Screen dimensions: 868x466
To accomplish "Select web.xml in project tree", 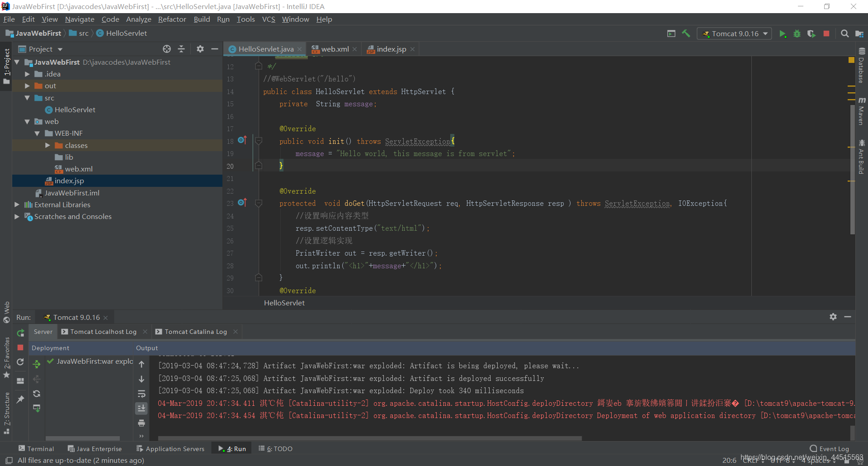I will click(x=78, y=169).
